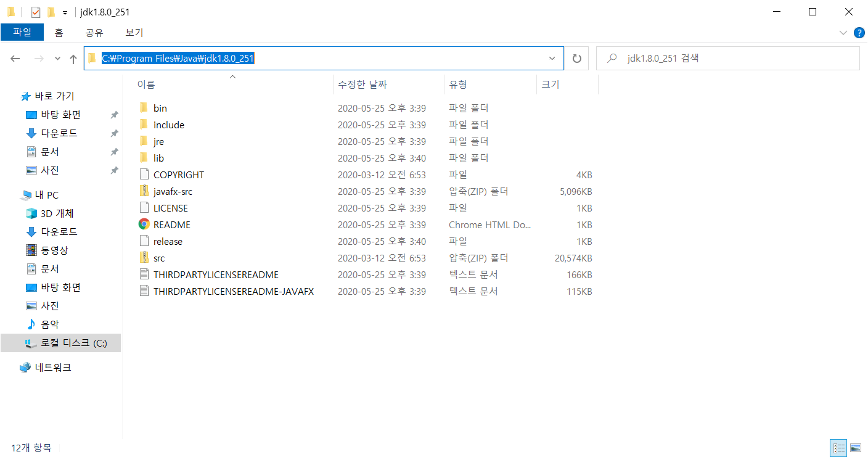Open 다운로드 under 내 PC
868x457 pixels.
[x=59, y=232]
